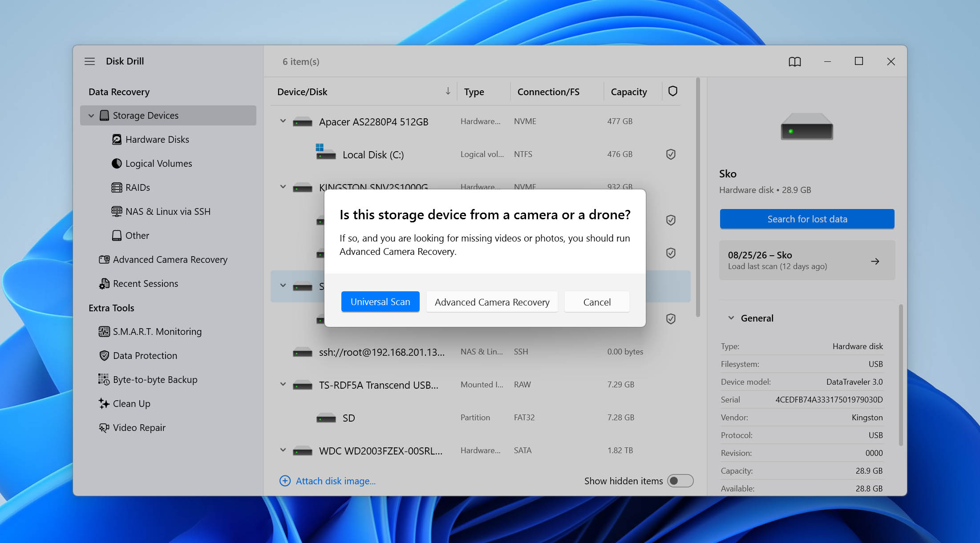Sort by the Type column header

pyautogui.click(x=474, y=92)
